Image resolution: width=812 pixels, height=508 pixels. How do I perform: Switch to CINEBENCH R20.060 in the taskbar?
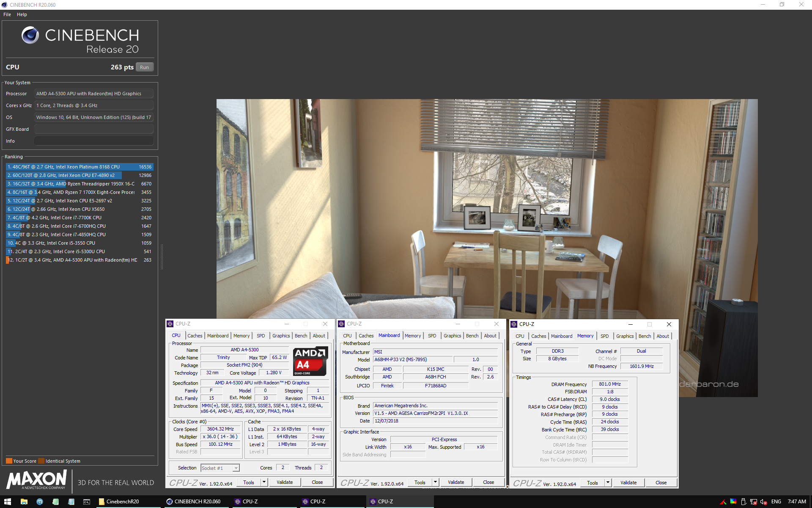pyautogui.click(x=197, y=502)
